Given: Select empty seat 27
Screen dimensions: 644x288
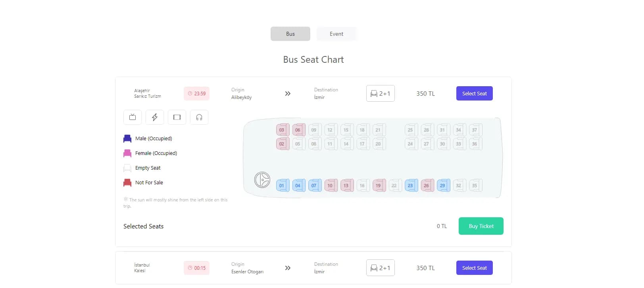Looking at the screenshot, I should tap(427, 144).
